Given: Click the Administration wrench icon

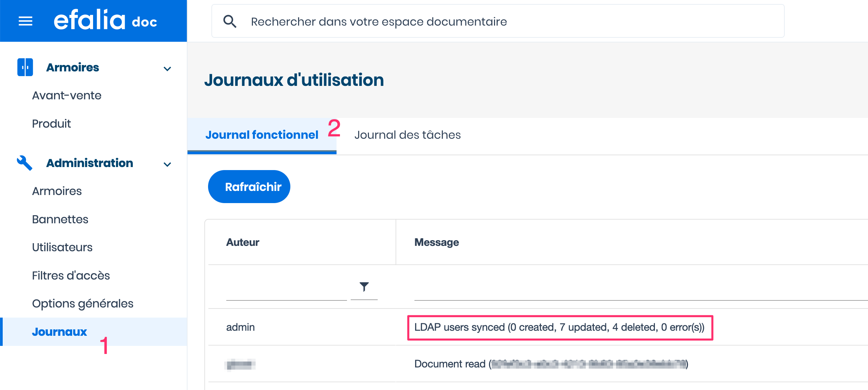Looking at the screenshot, I should coord(25,163).
